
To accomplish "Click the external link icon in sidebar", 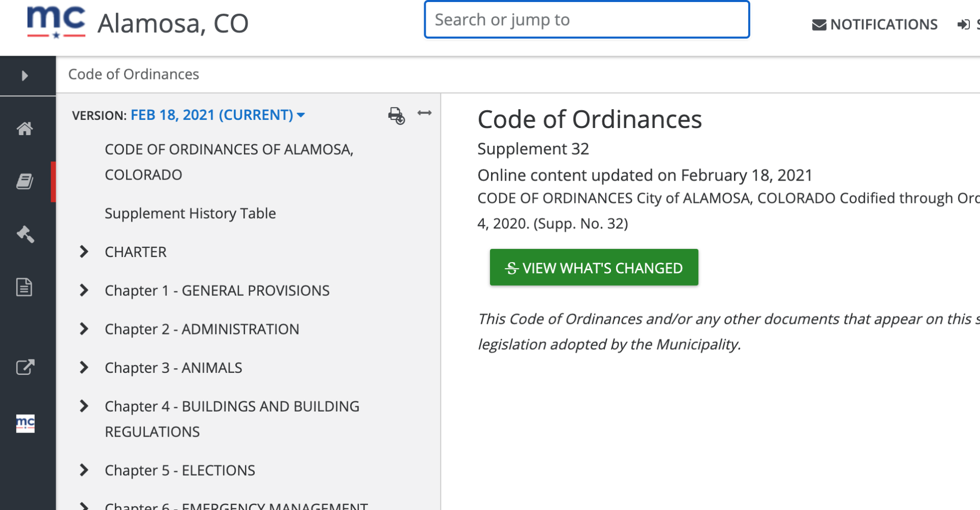I will [x=24, y=367].
